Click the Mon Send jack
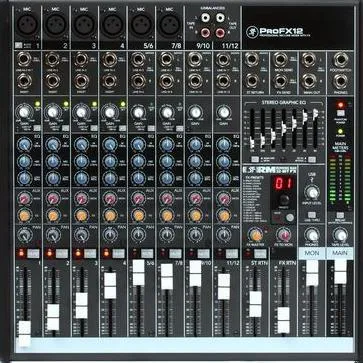This screenshot has width=363, height=363. [281, 60]
